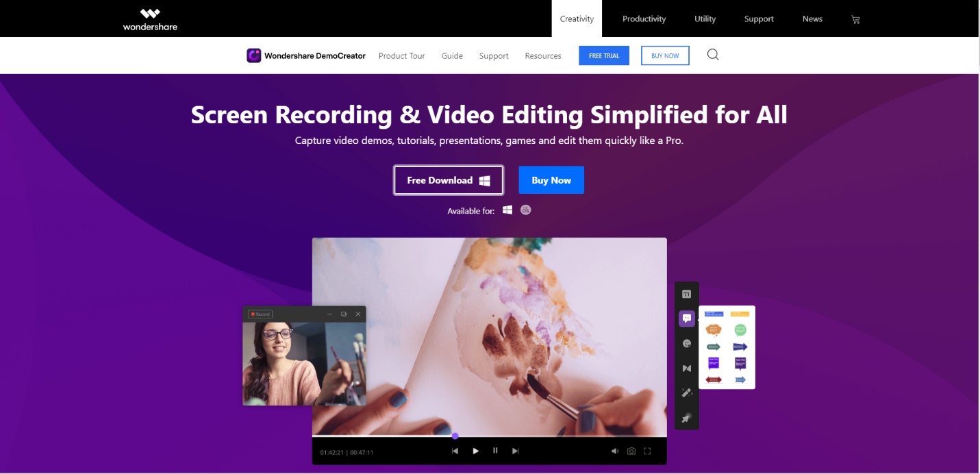This screenshot has width=980, height=474.
Task: Open the Guide link
Action: 452,55
